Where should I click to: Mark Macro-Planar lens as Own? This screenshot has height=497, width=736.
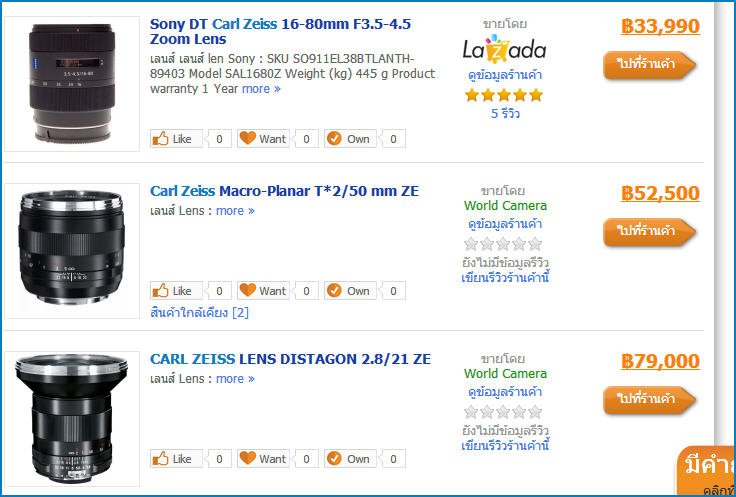tap(348, 291)
